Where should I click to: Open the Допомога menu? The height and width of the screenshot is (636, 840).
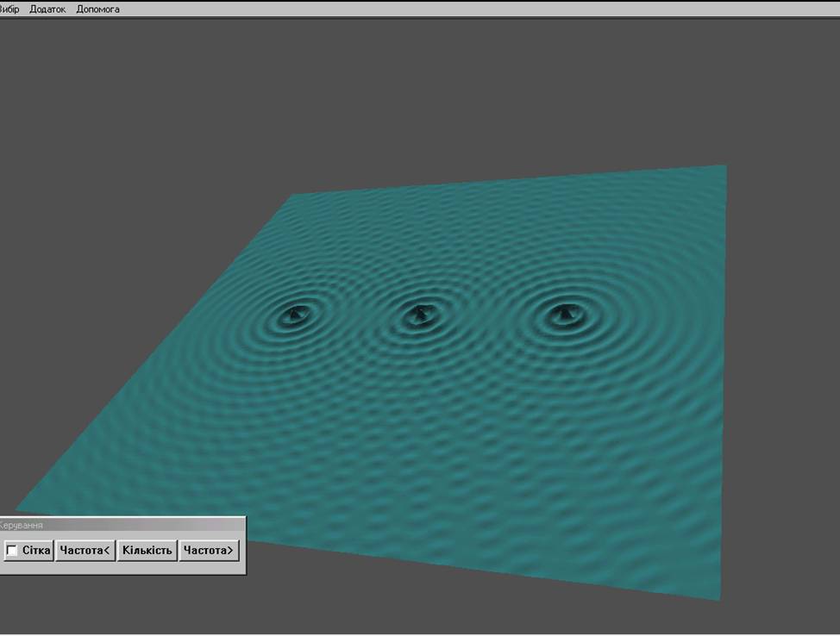(97, 9)
